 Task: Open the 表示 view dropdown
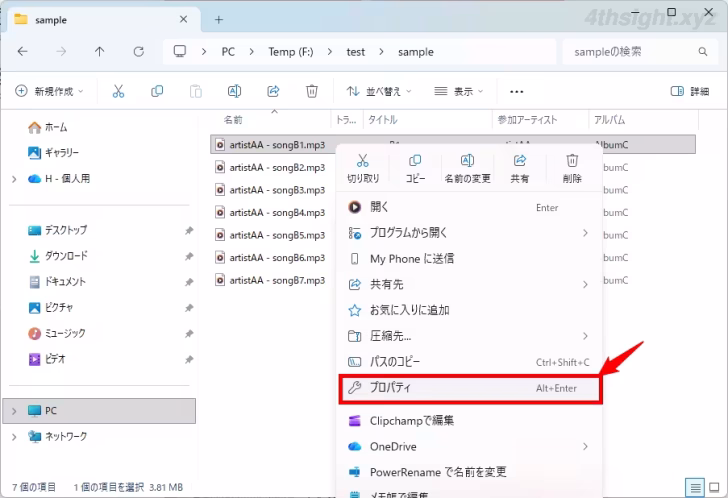(458, 91)
